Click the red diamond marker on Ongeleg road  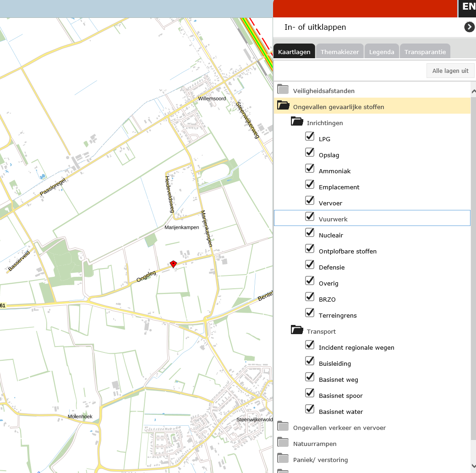tap(173, 264)
